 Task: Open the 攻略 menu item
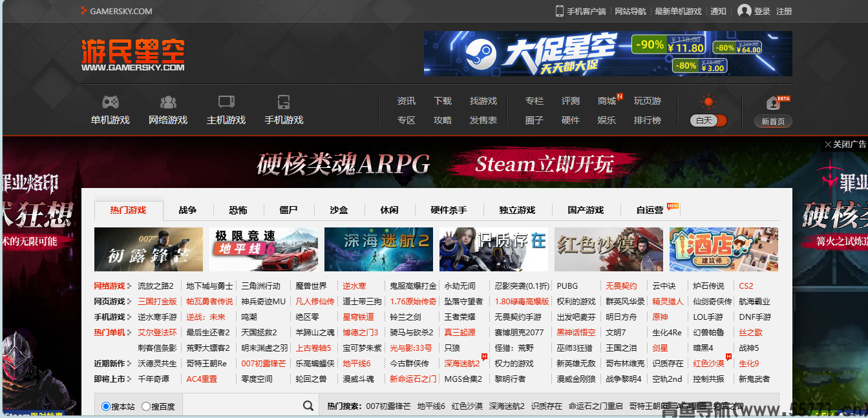(443, 120)
